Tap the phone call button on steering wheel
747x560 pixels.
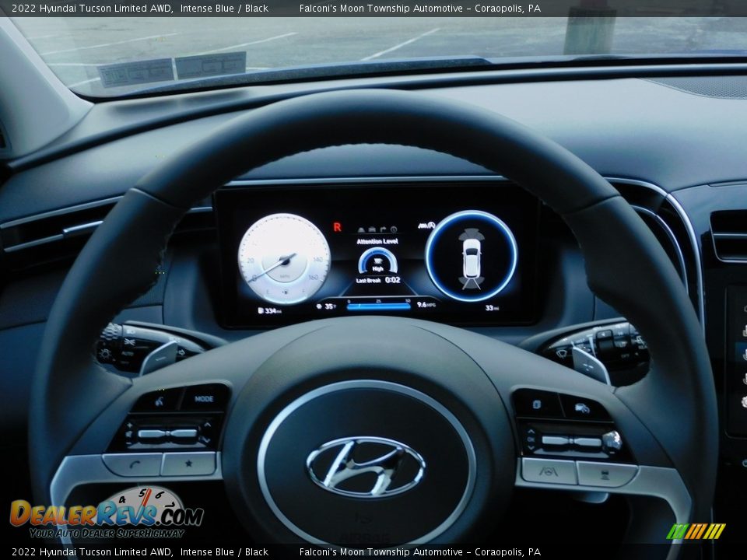tap(133, 464)
